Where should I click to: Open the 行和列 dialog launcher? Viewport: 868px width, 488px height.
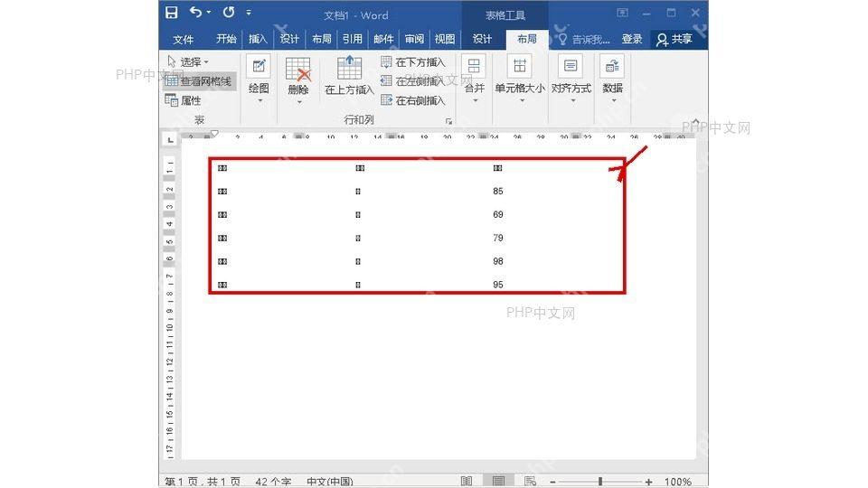tap(449, 121)
